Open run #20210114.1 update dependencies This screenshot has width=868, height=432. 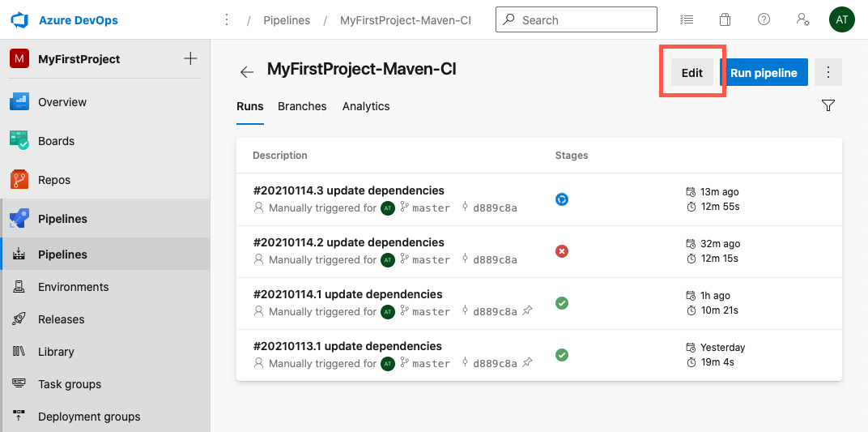(x=347, y=294)
